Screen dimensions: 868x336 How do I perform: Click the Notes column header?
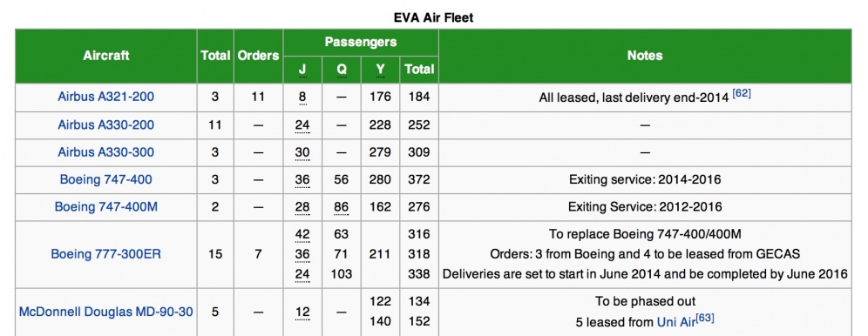coord(645,56)
